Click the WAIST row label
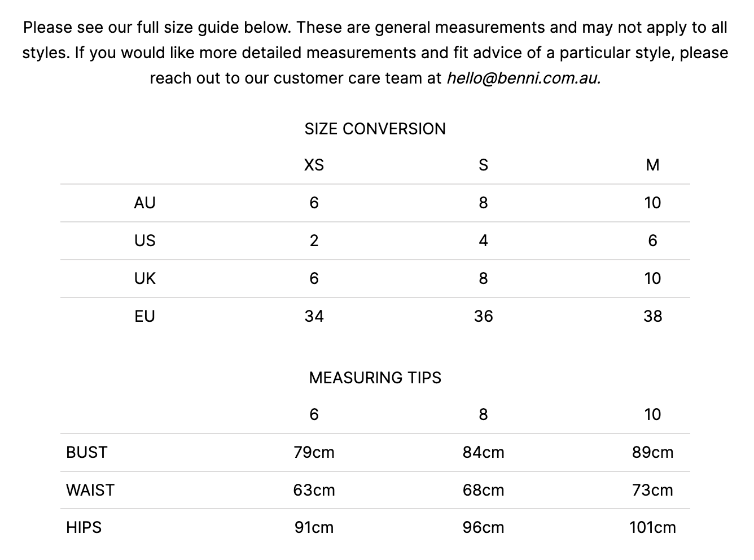 90,490
